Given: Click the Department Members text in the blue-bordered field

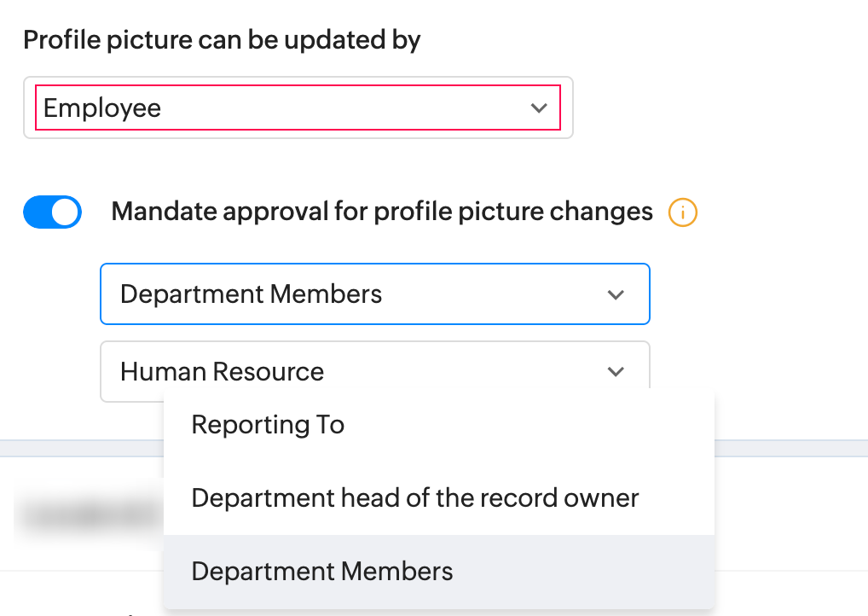Looking at the screenshot, I should (x=251, y=295).
